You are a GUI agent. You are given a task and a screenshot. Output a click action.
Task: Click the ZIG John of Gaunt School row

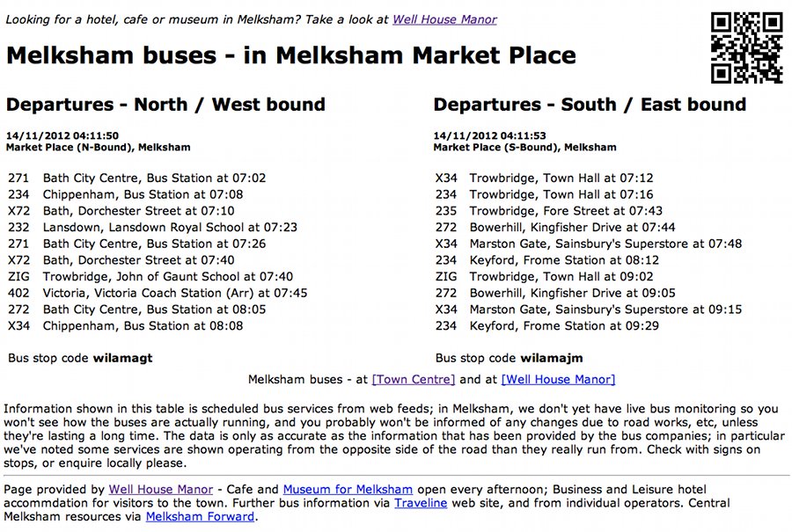click(x=150, y=276)
